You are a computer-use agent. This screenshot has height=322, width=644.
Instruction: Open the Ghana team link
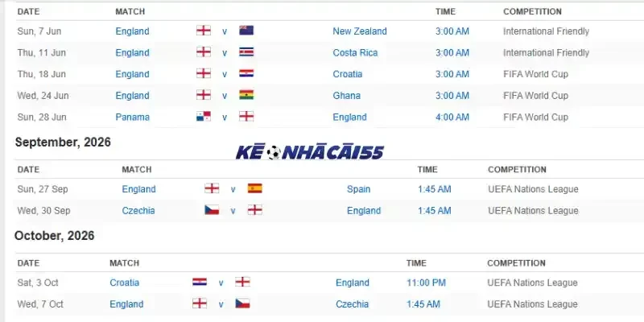pos(347,96)
